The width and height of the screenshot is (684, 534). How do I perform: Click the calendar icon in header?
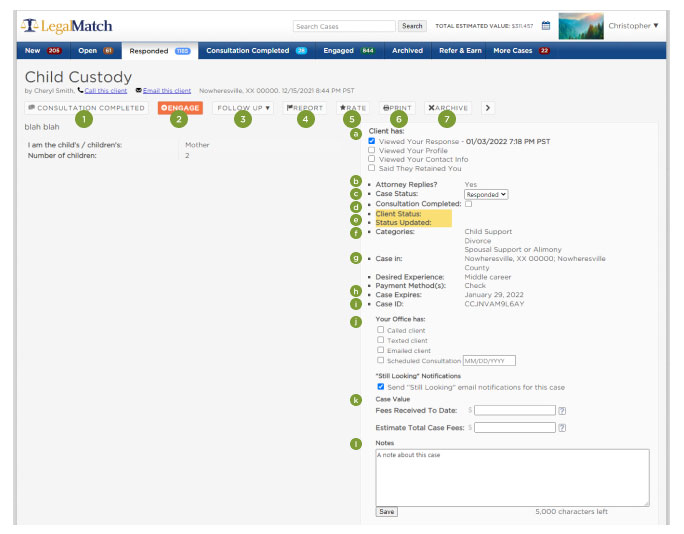[546, 26]
